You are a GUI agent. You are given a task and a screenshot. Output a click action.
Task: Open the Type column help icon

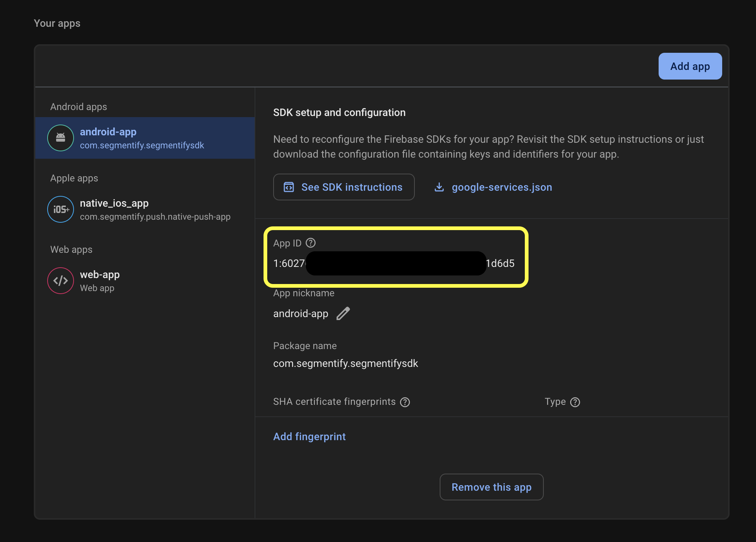575,402
